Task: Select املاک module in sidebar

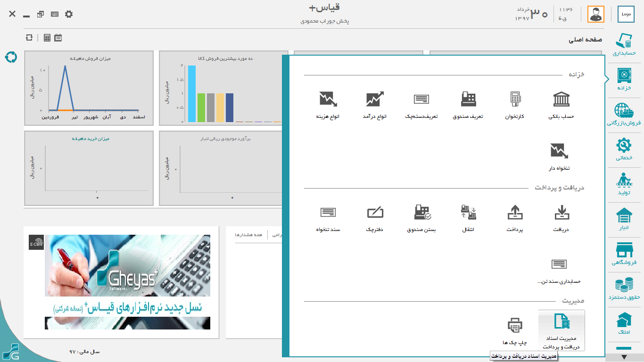Action: [x=625, y=324]
